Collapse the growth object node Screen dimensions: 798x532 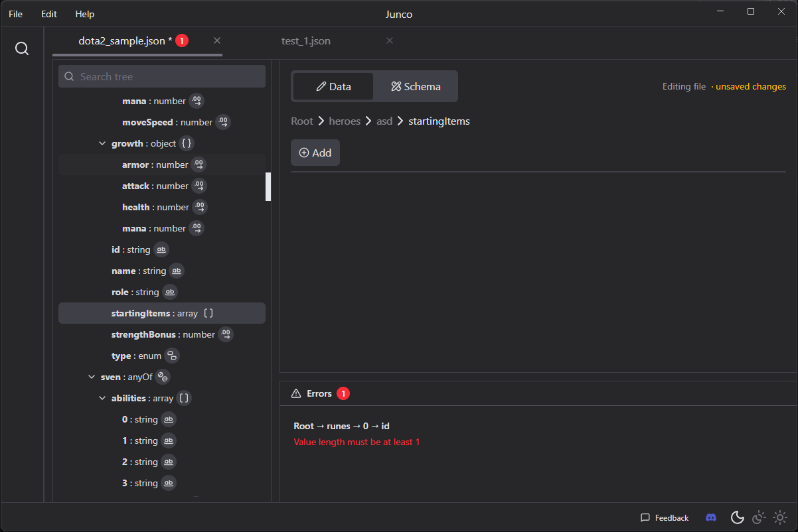[102, 143]
